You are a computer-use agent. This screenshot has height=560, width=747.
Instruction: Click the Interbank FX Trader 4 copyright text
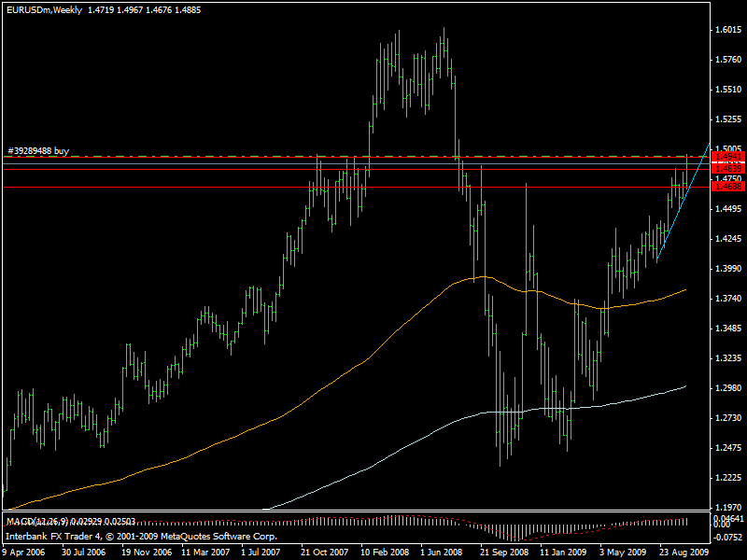click(140, 538)
